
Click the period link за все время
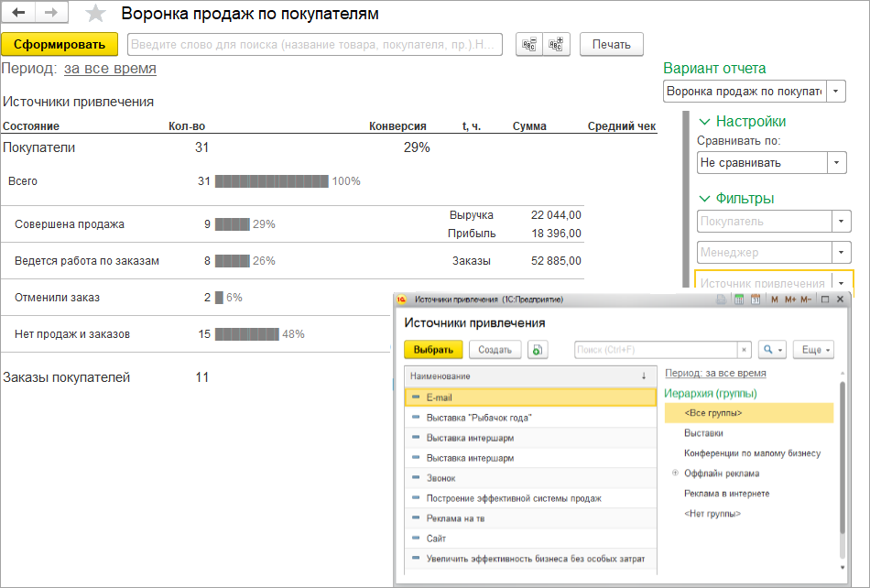tap(110, 69)
